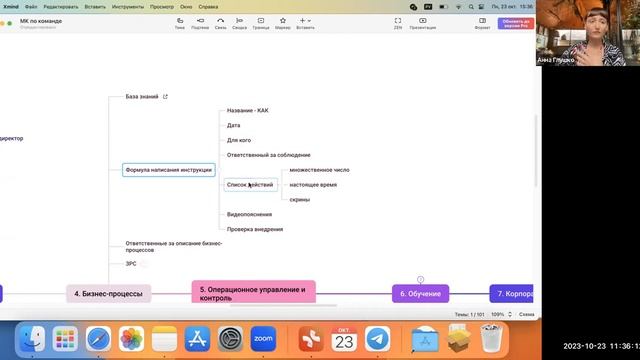Select the Для кого topic
The height and width of the screenshot is (360, 640).
coord(239,140)
